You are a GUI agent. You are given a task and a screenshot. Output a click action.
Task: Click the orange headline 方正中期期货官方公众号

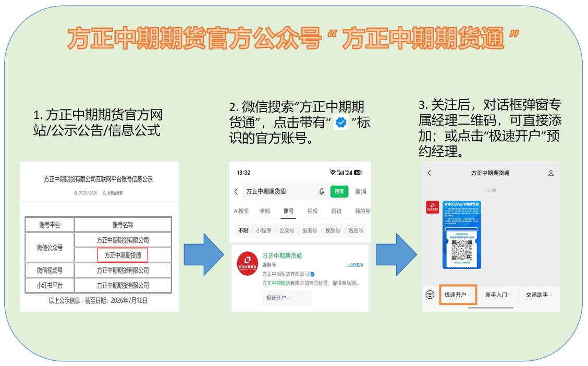tap(194, 38)
